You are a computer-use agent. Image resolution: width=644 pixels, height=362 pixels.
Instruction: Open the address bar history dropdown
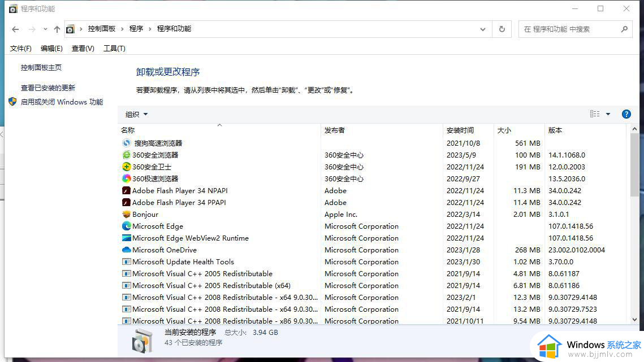pyautogui.click(x=483, y=29)
